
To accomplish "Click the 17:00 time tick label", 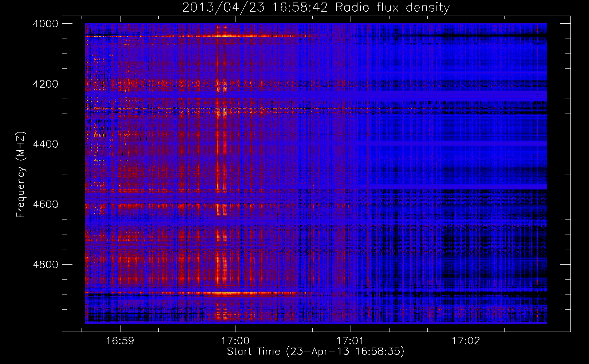I will [x=235, y=341].
